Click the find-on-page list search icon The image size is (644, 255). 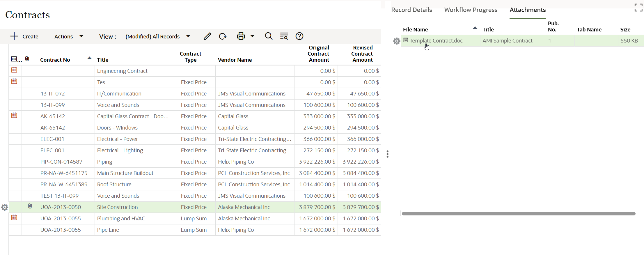284,36
